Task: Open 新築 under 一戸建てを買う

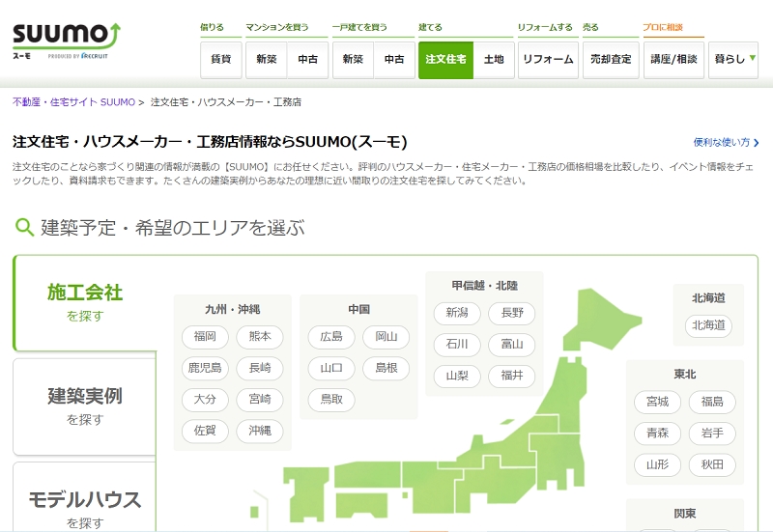Action: (353, 60)
